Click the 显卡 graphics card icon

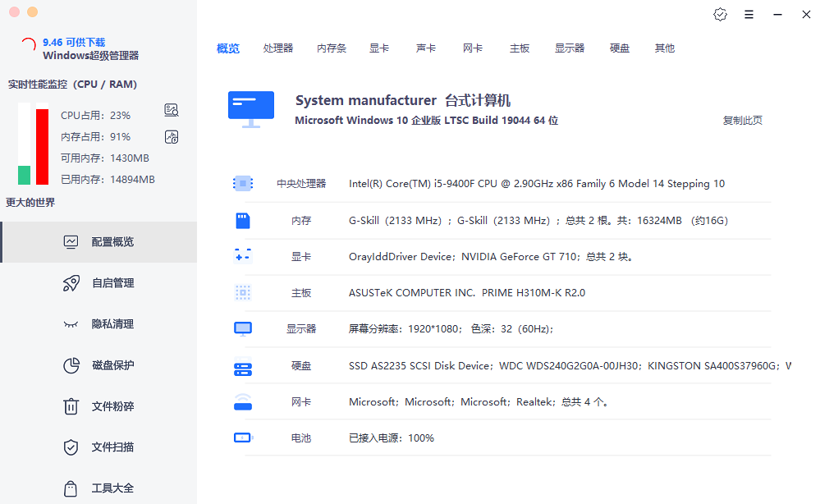[243, 256]
